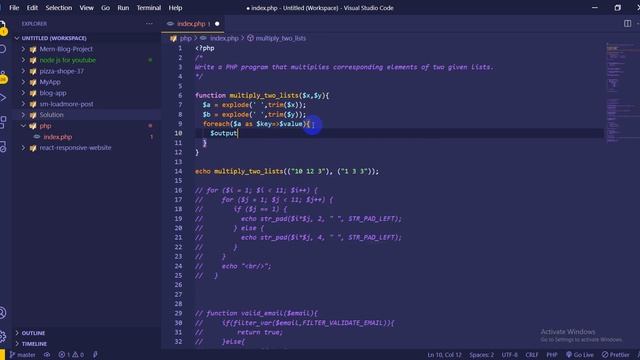The width and height of the screenshot is (640, 360).
Task: Click the index.php file icon in Explorer
Action: tap(37, 137)
